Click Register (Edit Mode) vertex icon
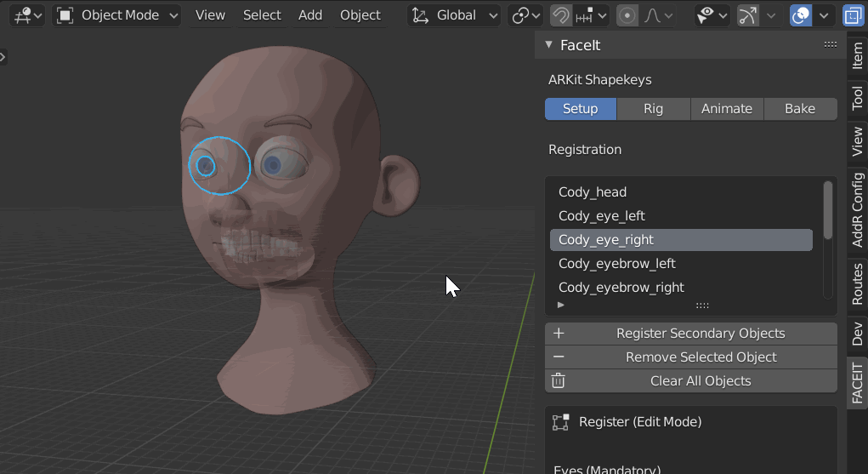This screenshot has width=868, height=474. click(x=561, y=422)
